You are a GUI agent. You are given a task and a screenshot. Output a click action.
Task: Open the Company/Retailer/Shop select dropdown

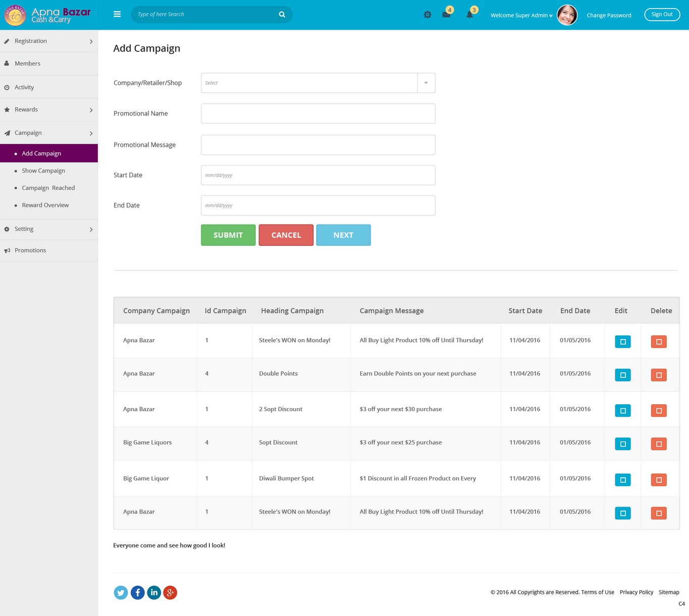(x=318, y=83)
